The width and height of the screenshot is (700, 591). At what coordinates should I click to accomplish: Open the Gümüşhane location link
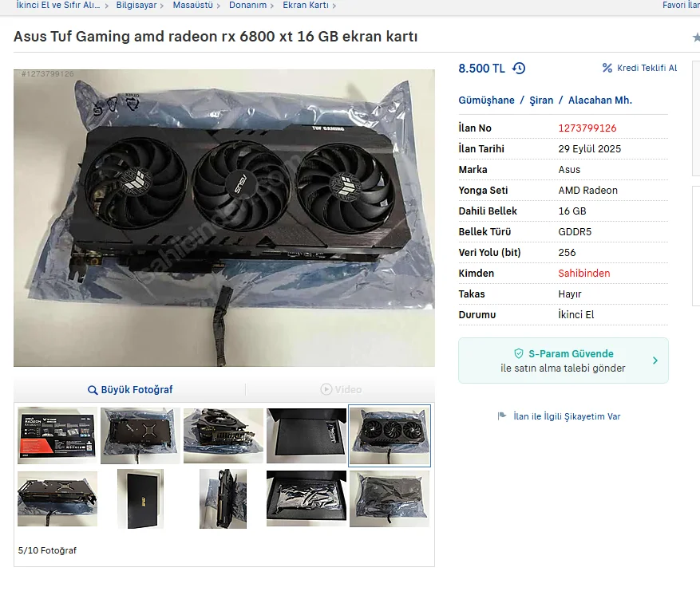point(486,100)
